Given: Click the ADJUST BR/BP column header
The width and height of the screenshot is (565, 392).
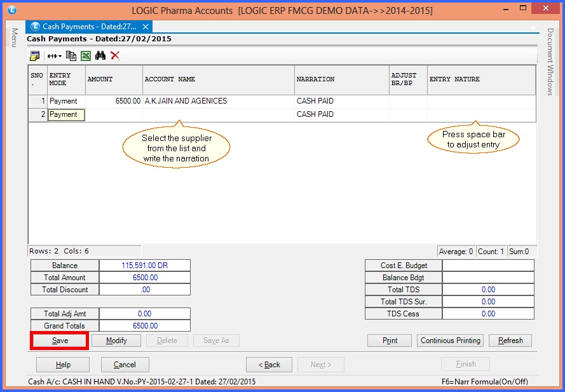Looking at the screenshot, I should pyautogui.click(x=408, y=79).
